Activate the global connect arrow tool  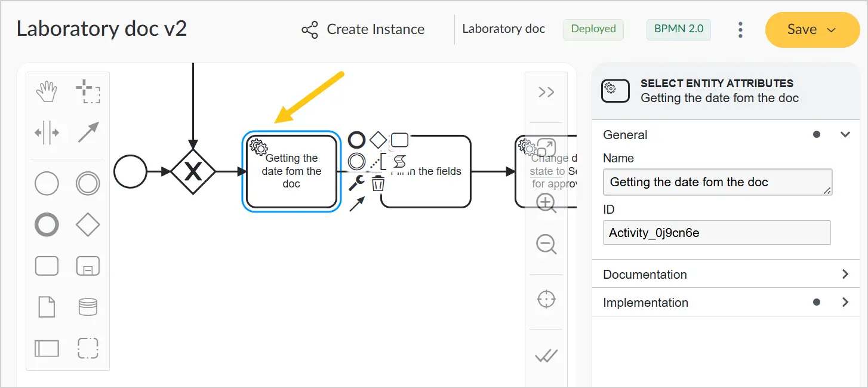point(88,133)
